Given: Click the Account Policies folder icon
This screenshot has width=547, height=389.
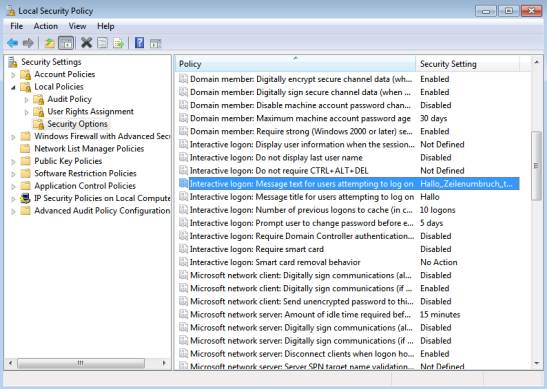Looking at the screenshot, I should [25, 74].
